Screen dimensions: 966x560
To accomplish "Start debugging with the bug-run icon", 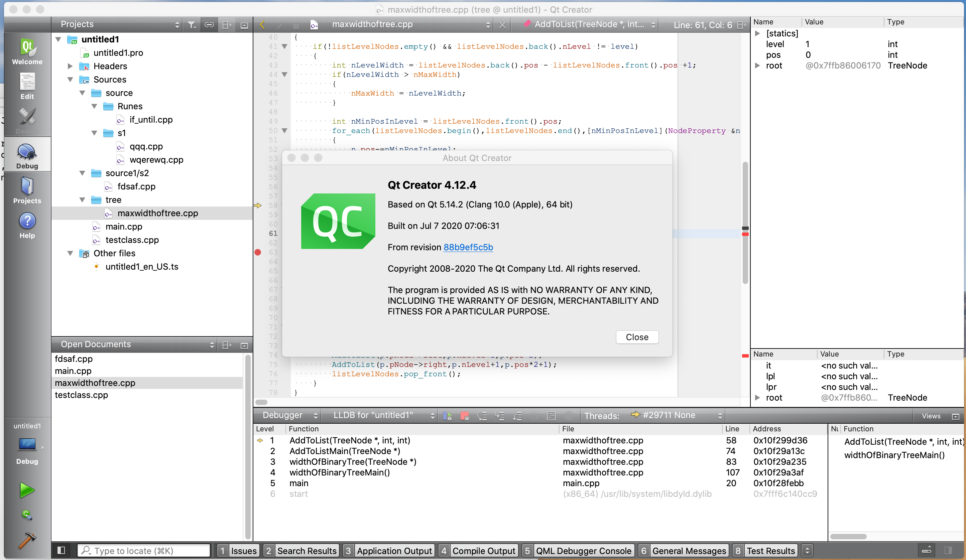I will point(27,515).
